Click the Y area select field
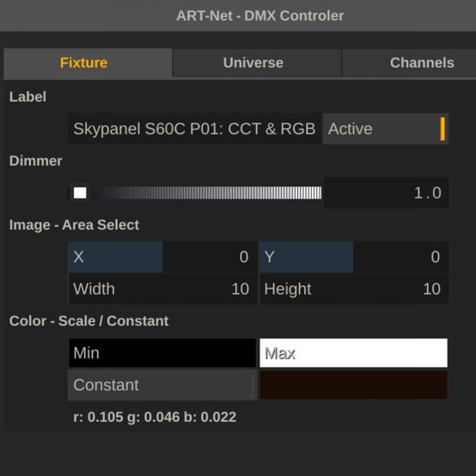 coord(353,257)
